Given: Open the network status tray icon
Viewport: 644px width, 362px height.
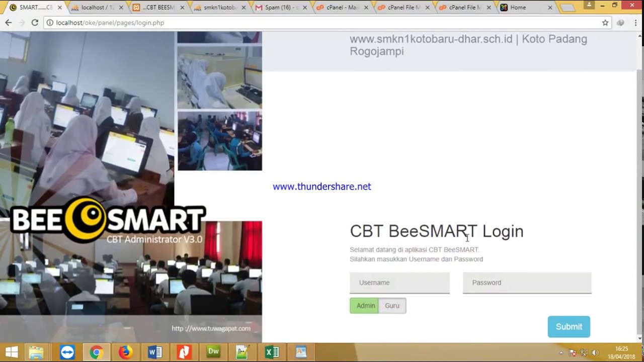Looking at the screenshot, I should pyautogui.click(x=584, y=352).
